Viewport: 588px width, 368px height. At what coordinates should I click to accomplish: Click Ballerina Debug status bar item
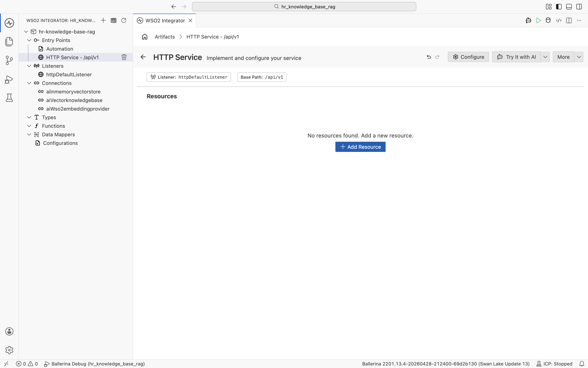coord(94,364)
